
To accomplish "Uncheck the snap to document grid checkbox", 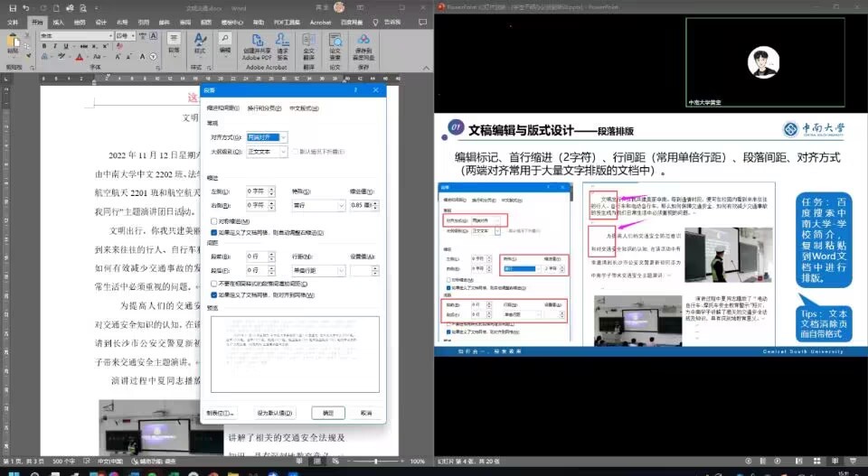I will (x=213, y=294).
